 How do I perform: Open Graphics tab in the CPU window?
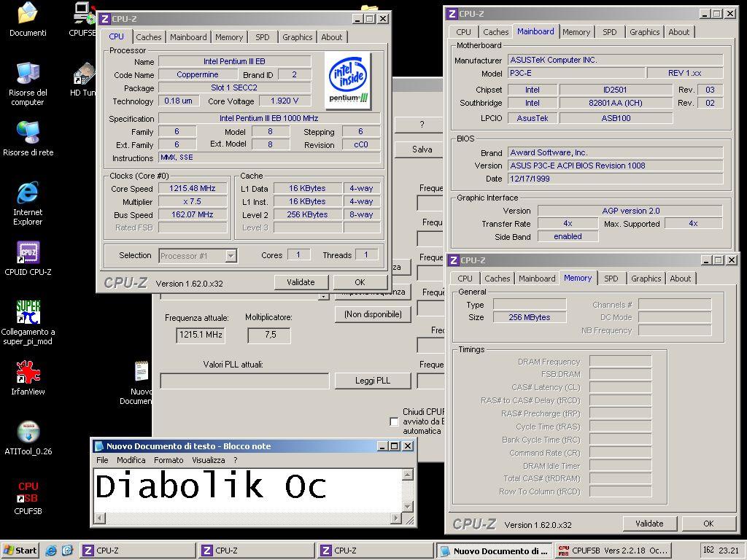coord(298,37)
